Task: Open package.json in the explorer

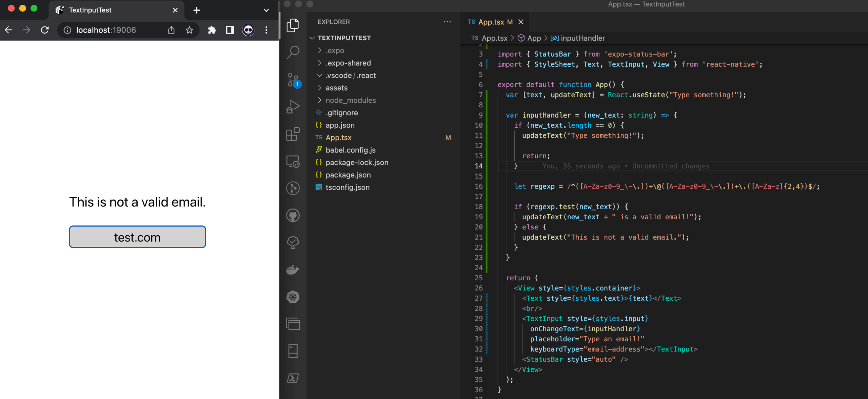Action: click(348, 175)
